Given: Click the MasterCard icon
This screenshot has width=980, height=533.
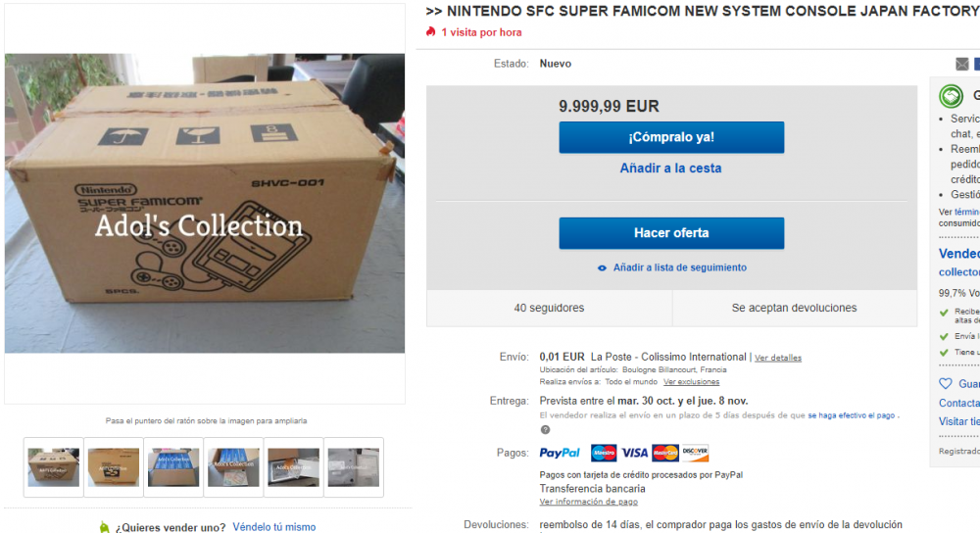Looking at the screenshot, I should click(x=665, y=453).
